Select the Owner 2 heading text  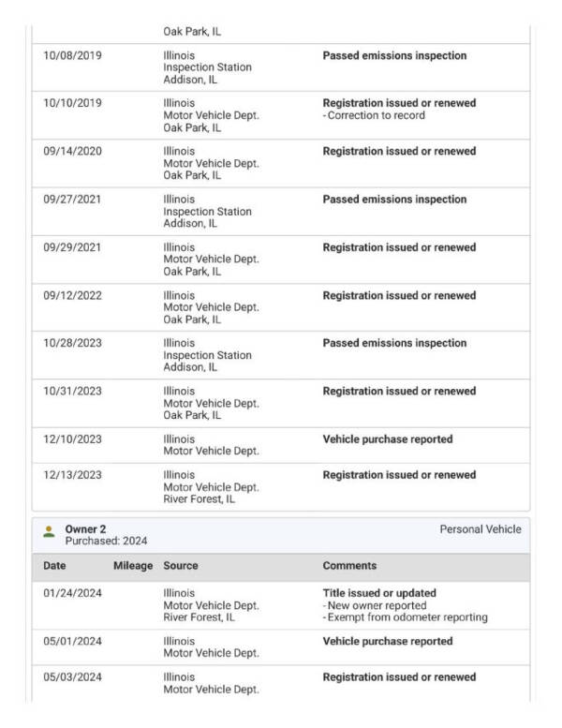(85, 529)
